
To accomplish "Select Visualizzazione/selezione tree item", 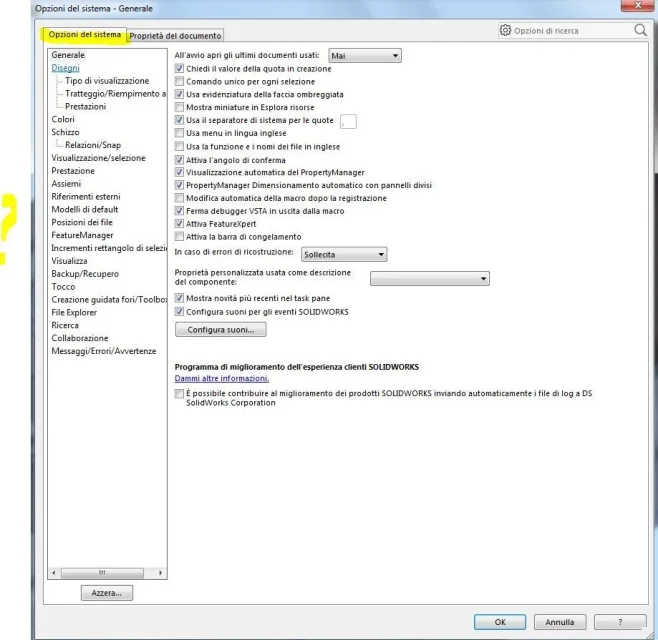I will [x=99, y=158].
